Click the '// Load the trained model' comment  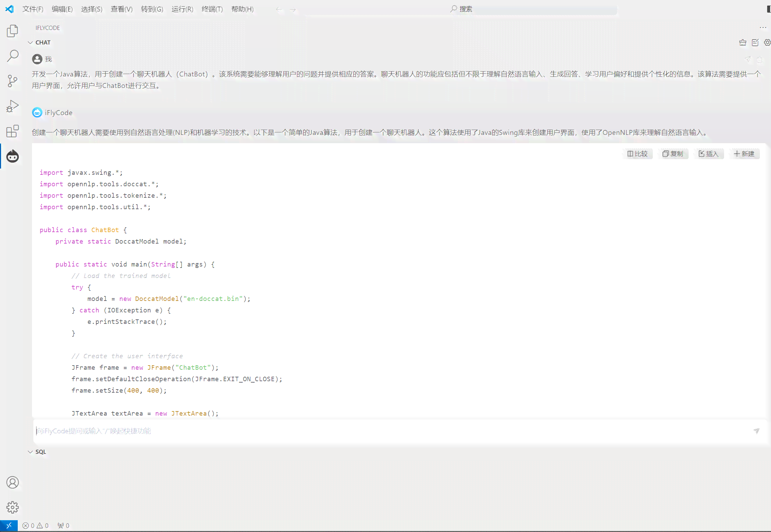click(121, 276)
